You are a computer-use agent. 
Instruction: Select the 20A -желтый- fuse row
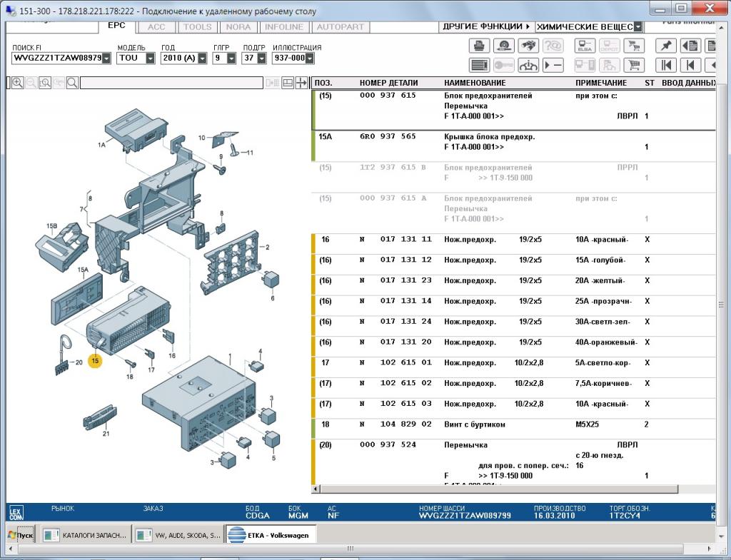tap(514, 285)
